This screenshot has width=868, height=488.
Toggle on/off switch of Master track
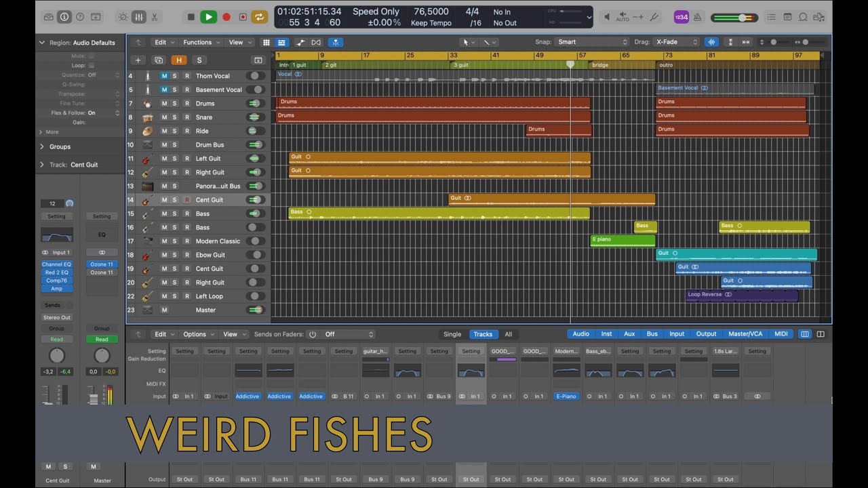(x=256, y=310)
